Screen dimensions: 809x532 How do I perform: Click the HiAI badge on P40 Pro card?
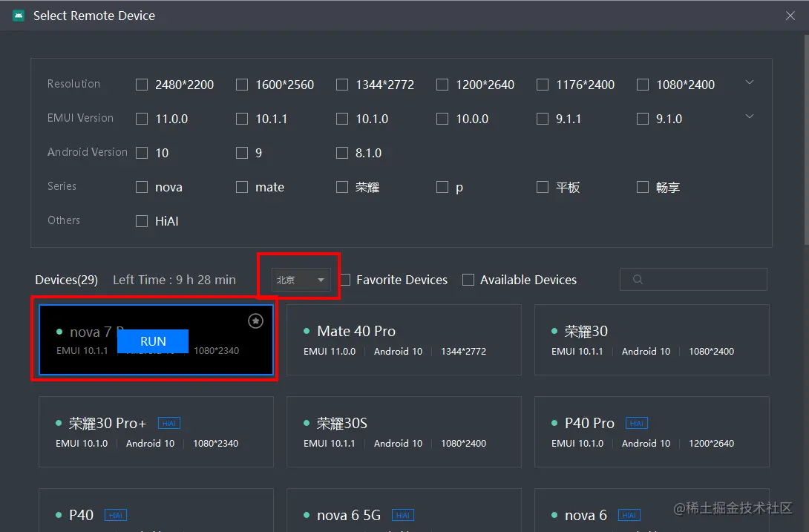coord(636,423)
